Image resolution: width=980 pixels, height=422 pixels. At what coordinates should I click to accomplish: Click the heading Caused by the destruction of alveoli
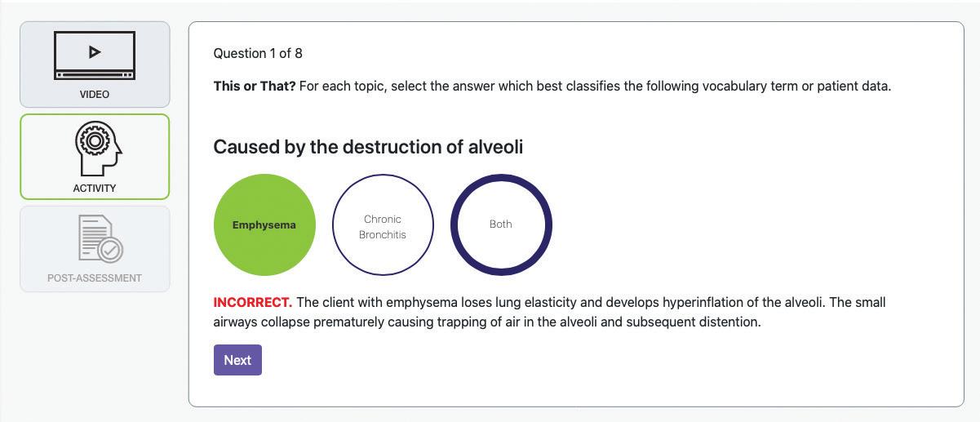click(368, 147)
